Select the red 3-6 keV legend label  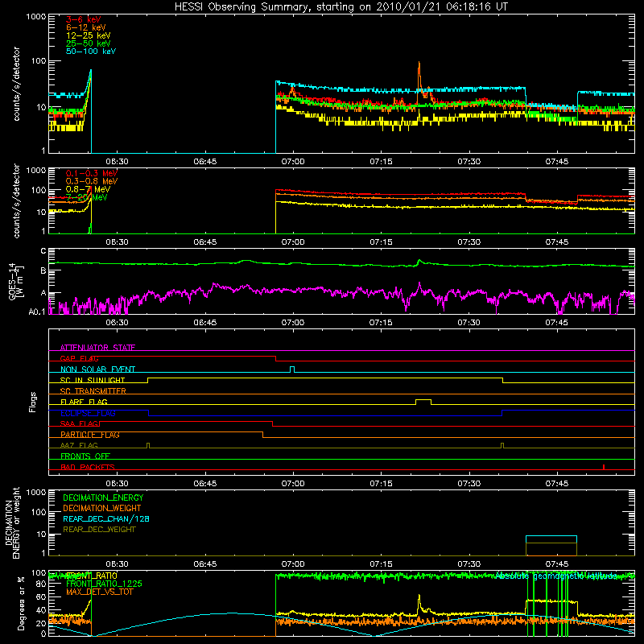click(x=84, y=19)
